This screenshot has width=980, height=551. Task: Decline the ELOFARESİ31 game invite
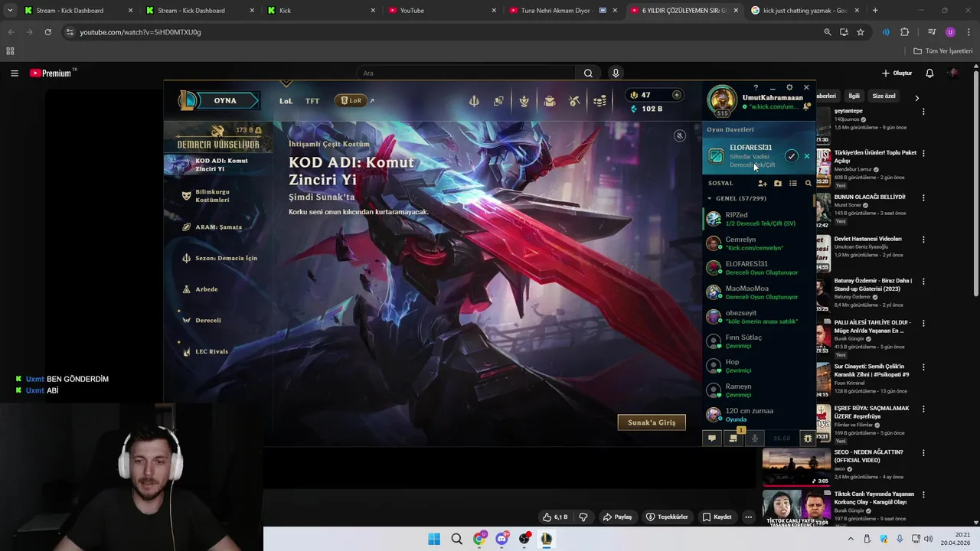tap(806, 156)
